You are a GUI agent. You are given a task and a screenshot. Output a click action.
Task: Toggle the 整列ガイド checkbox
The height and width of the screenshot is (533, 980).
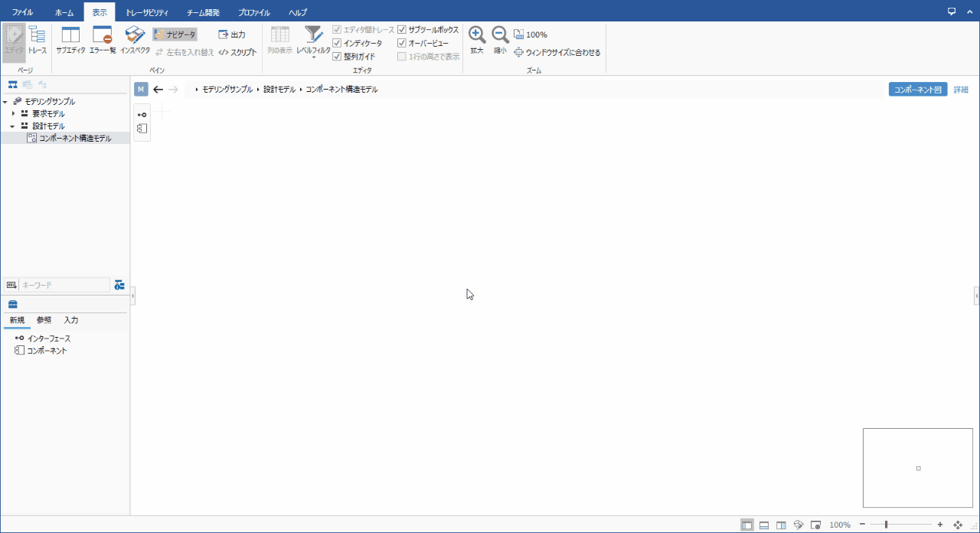pos(337,57)
